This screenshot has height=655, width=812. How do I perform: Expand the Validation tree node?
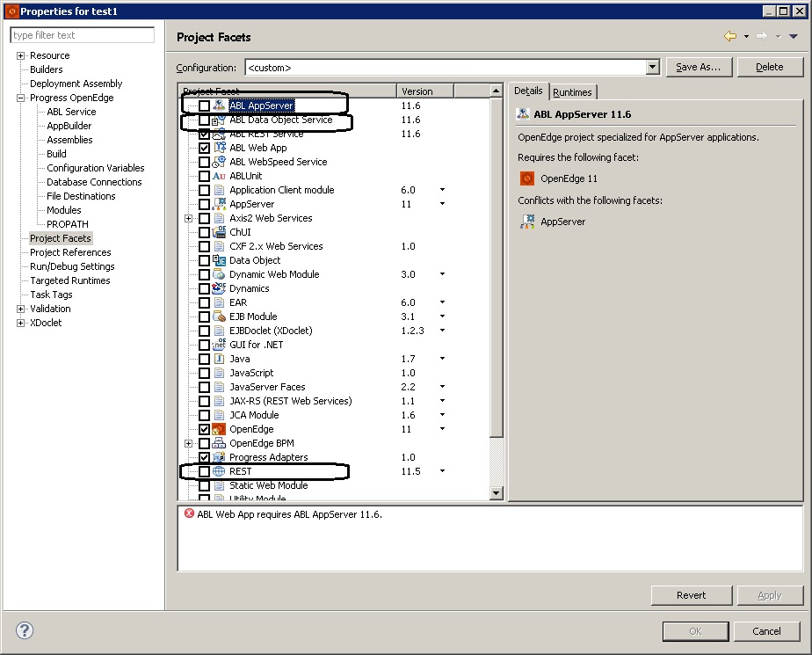click(21, 309)
